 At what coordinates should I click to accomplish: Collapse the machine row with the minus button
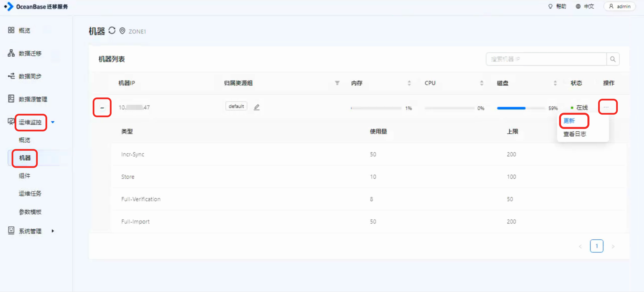pos(102,108)
